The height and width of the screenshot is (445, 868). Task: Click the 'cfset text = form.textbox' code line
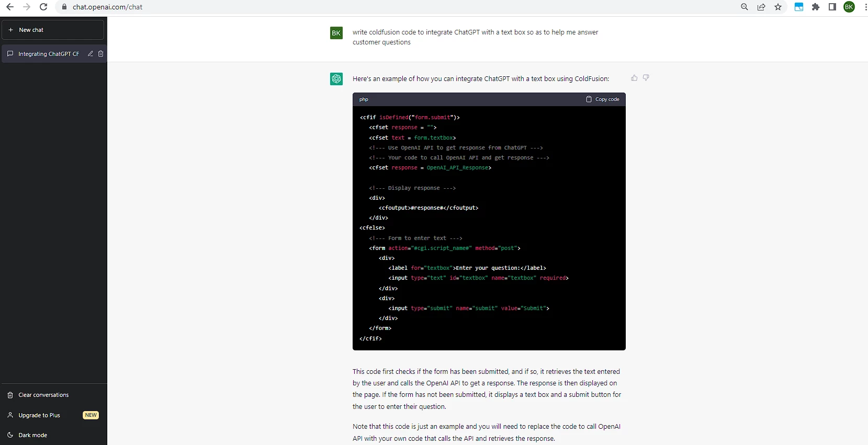pos(412,138)
